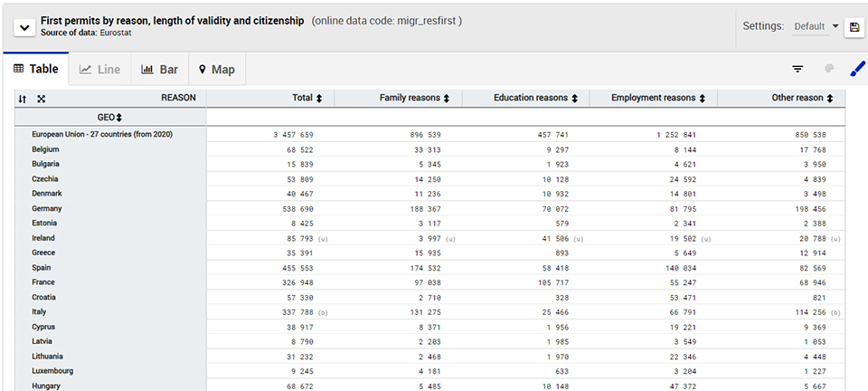Open the Line chart tab
Image resolution: width=868 pixels, height=391 pixels.
(x=99, y=70)
